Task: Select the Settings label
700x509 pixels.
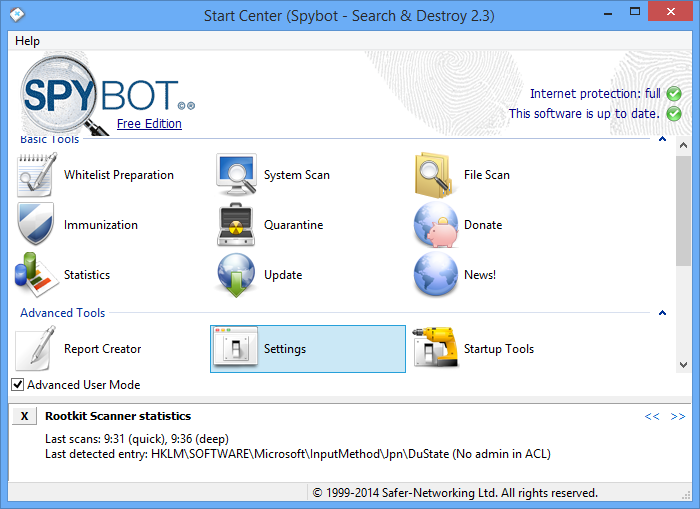Action: [285, 349]
